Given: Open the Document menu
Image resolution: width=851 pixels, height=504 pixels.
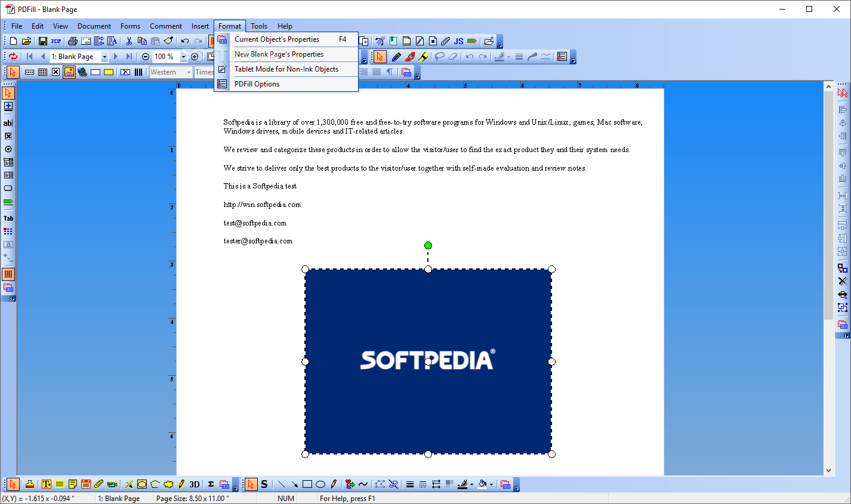Looking at the screenshot, I should click(94, 26).
